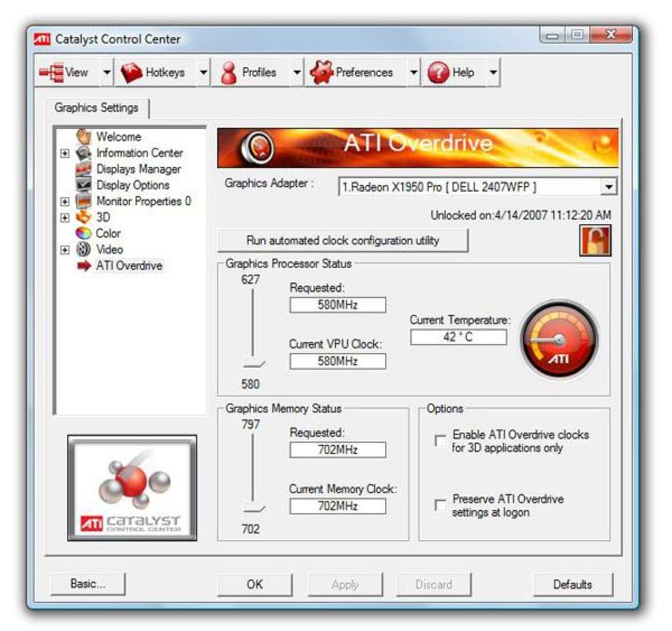Click the GPU clock slider handle
Image resolution: width=672 pixels, height=631 pixels.
coord(254,364)
